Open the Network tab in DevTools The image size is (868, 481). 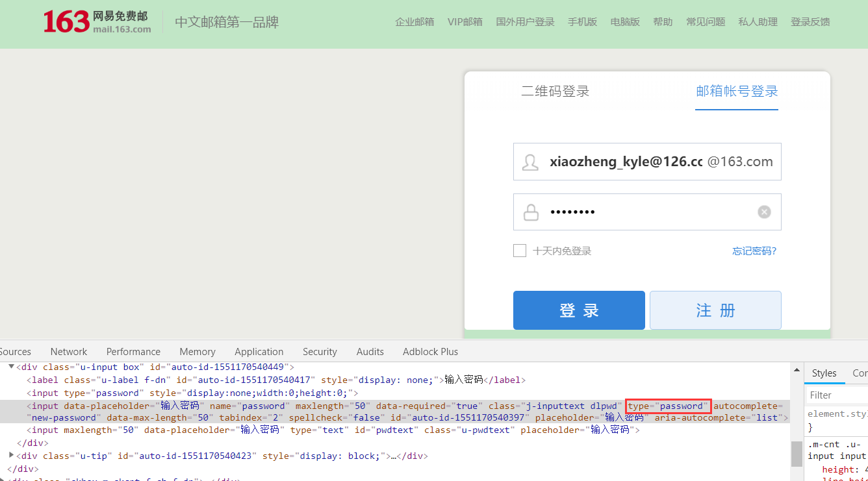point(69,351)
